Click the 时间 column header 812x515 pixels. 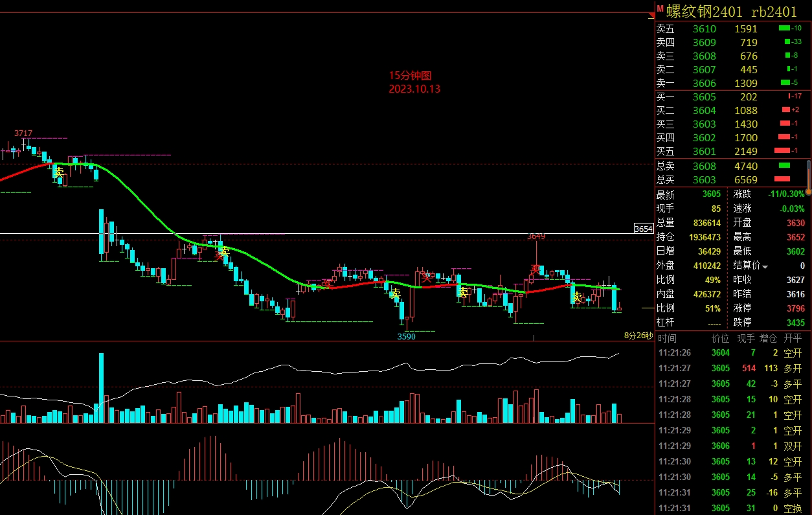[x=667, y=338]
